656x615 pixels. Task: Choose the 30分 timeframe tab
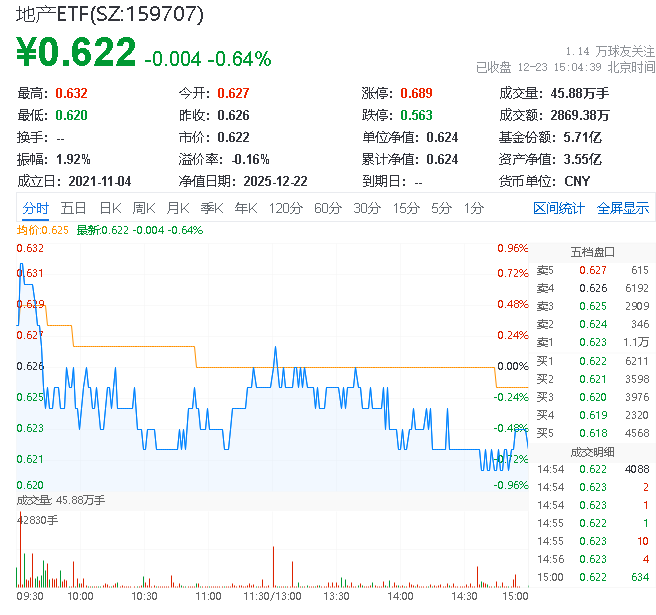(366, 208)
